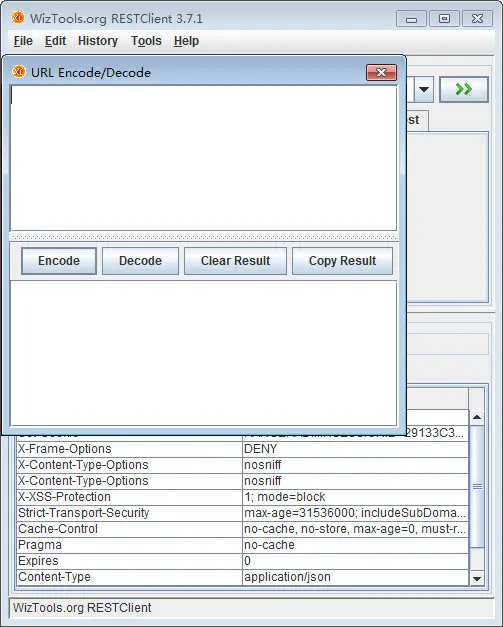Click the upper input text area in the URL dialog

click(204, 158)
